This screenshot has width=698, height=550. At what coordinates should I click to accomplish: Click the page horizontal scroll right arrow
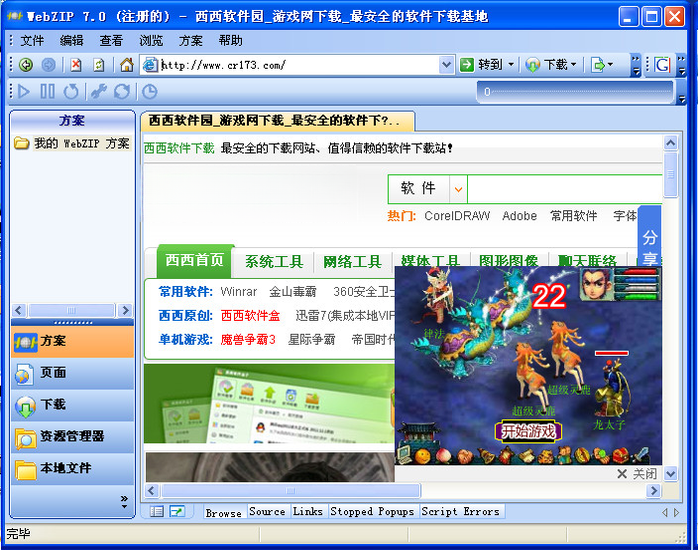click(653, 491)
